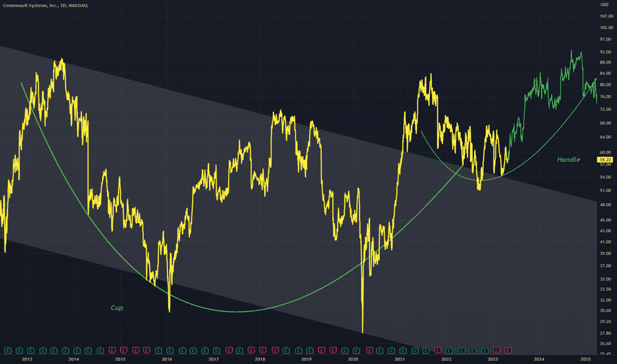Click the green earnings marker above 2013 label
This screenshot has width=617, height=364.
(x=30, y=350)
